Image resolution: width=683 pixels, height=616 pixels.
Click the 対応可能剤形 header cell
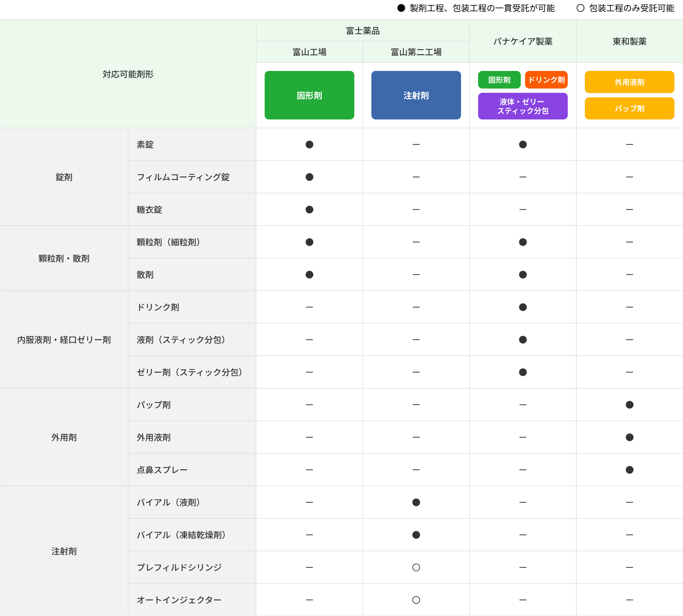tap(128, 74)
